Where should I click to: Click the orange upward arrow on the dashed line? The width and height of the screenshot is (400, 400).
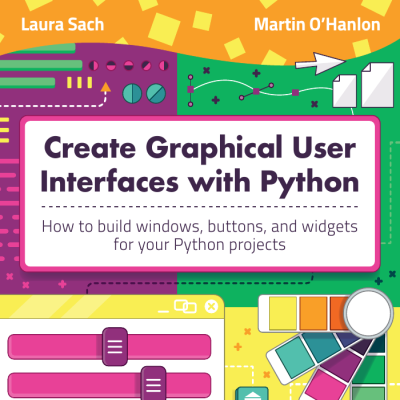pos(106,87)
